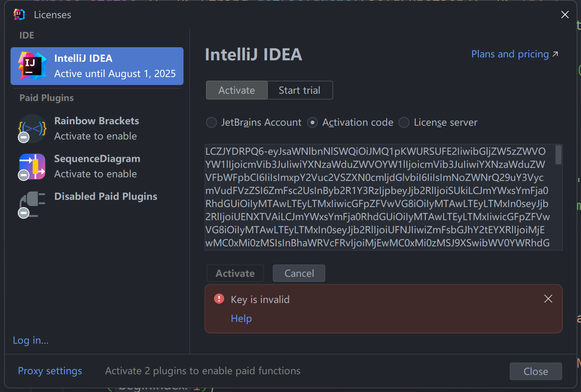
Task: Click the Log in... link
Action: pyautogui.click(x=31, y=340)
